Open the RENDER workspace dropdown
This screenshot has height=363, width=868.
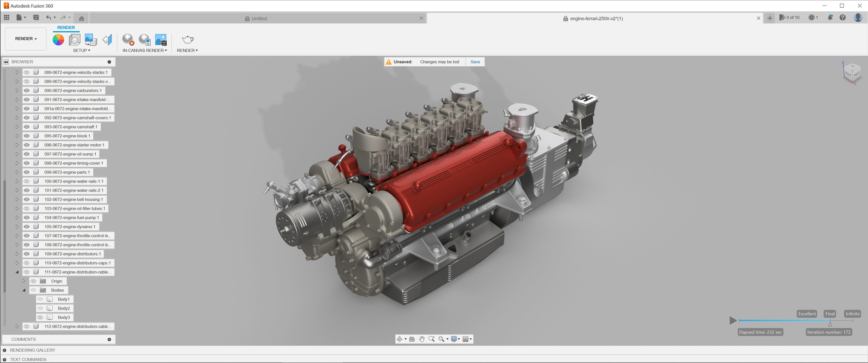coord(25,39)
